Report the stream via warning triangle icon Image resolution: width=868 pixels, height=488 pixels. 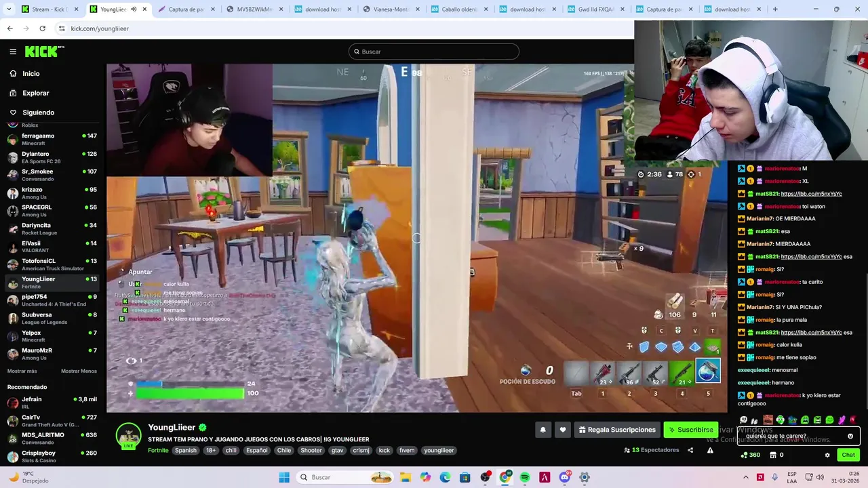[710, 450]
